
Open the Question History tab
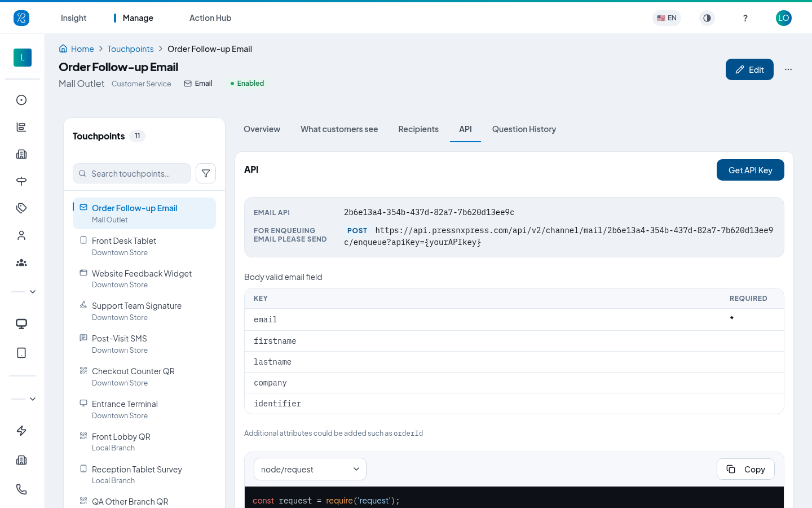point(524,129)
